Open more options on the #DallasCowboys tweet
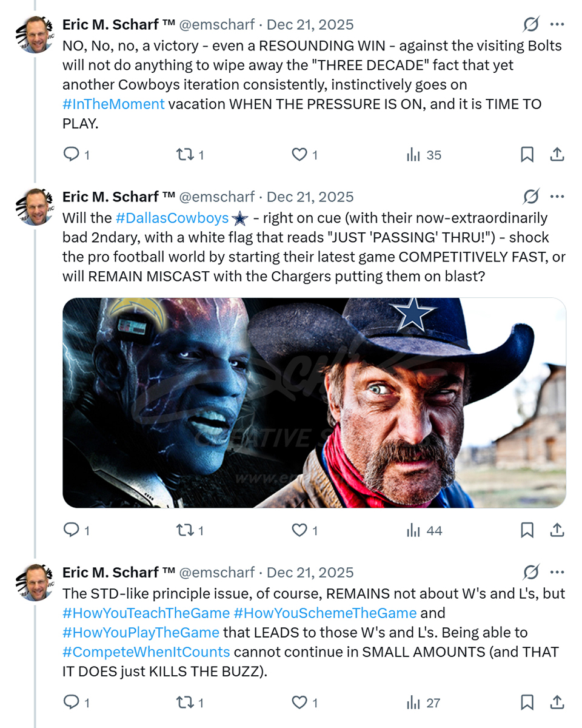The height and width of the screenshot is (728, 582). pyautogui.click(x=557, y=197)
